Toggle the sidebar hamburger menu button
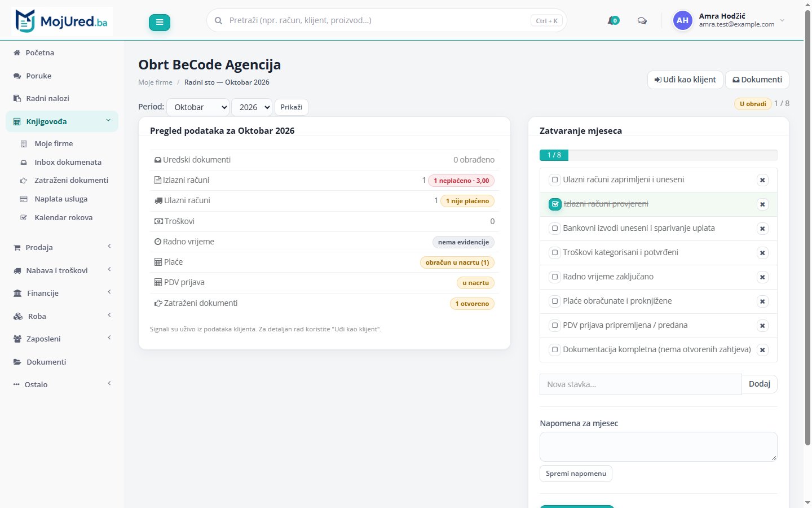 click(x=160, y=22)
